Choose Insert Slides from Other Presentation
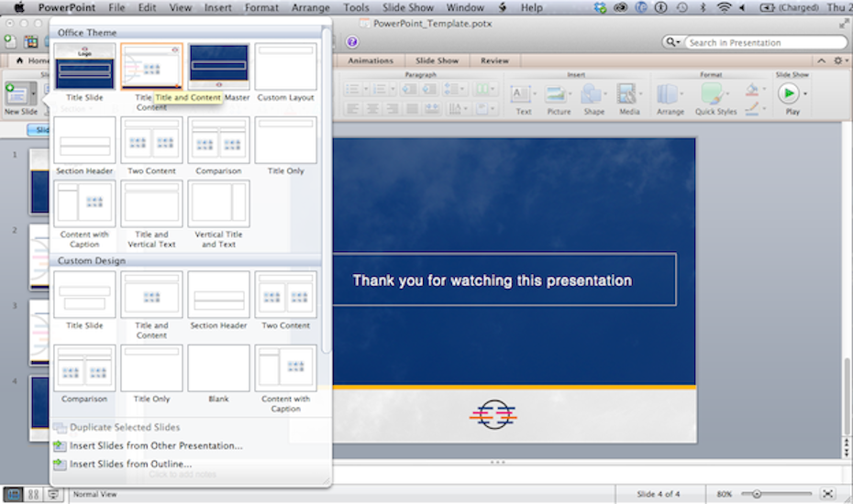 click(156, 446)
